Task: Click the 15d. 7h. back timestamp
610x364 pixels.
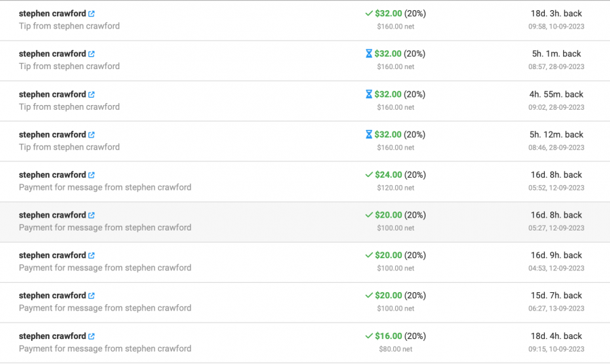Action: (556, 296)
